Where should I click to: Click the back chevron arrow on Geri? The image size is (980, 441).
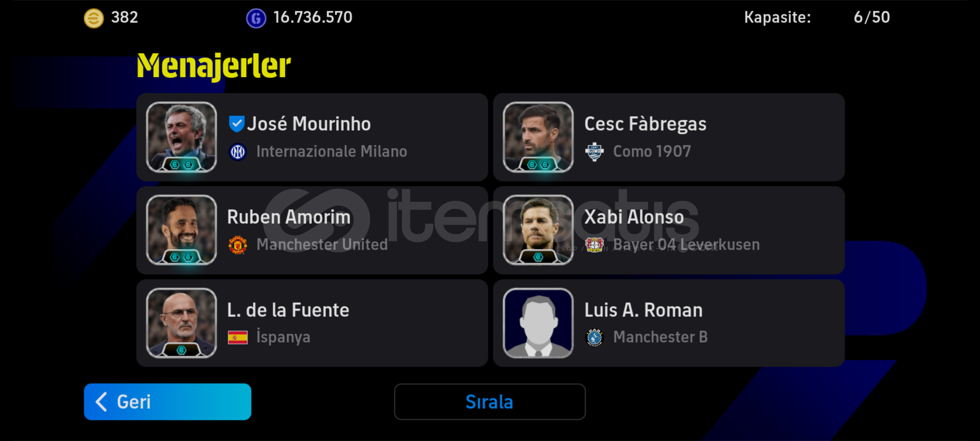tap(101, 402)
